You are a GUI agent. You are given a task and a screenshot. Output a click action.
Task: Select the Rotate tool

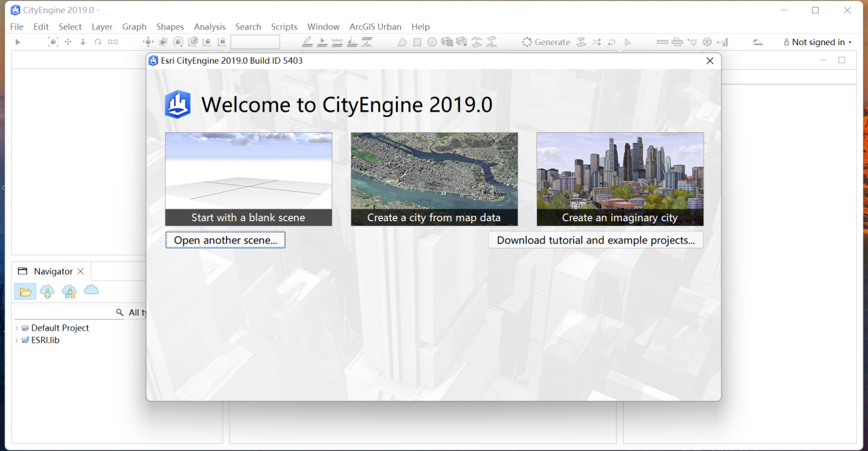click(98, 42)
